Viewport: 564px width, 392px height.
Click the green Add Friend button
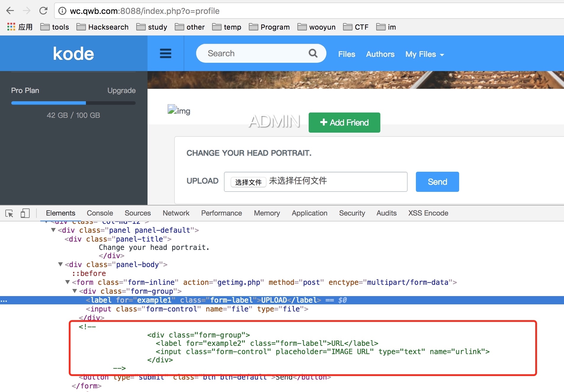point(344,123)
